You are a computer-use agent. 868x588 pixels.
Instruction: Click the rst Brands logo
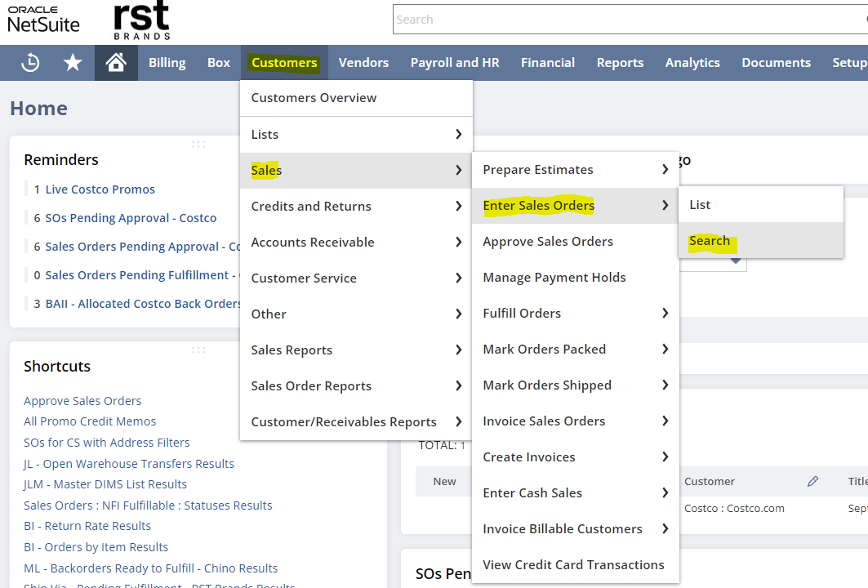(x=142, y=20)
